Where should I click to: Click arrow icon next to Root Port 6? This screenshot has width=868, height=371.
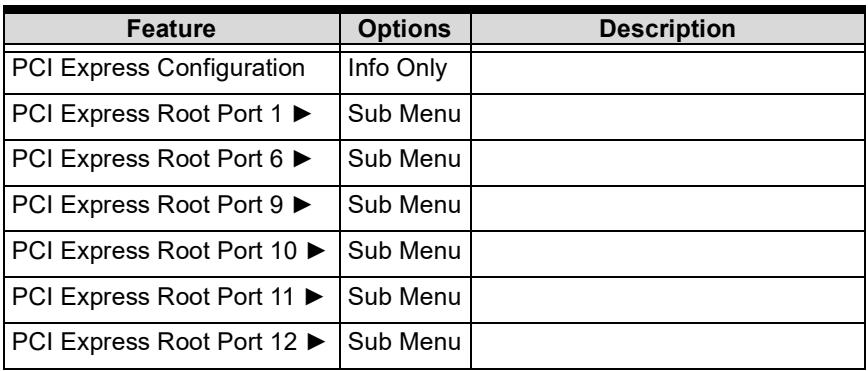tap(302, 160)
